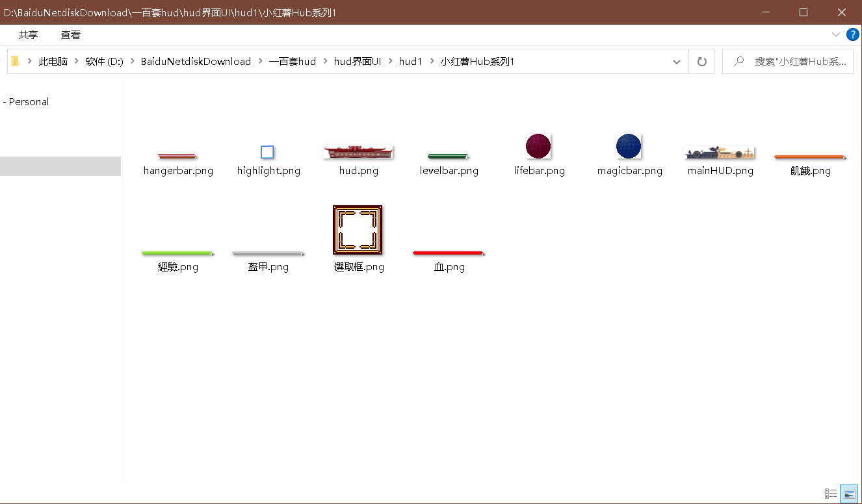The image size is (862, 504).
Task: Select the highlight.png square icon
Action: (267, 153)
